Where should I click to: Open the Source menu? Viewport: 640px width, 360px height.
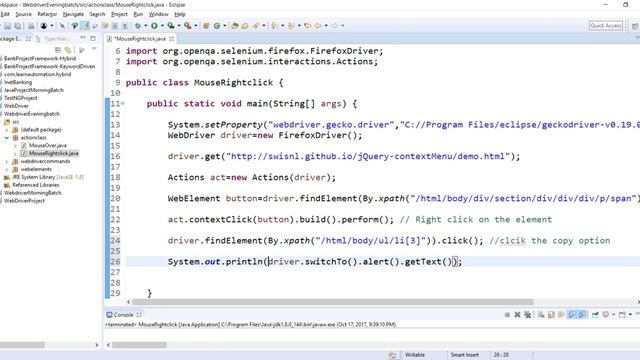point(23,14)
